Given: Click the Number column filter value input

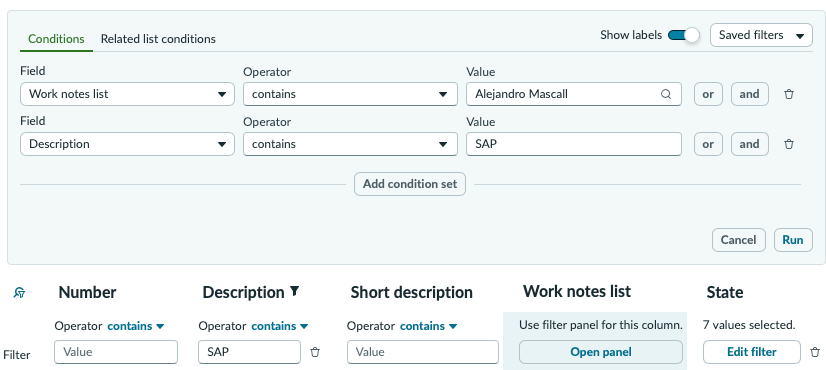Looking at the screenshot, I should [116, 352].
